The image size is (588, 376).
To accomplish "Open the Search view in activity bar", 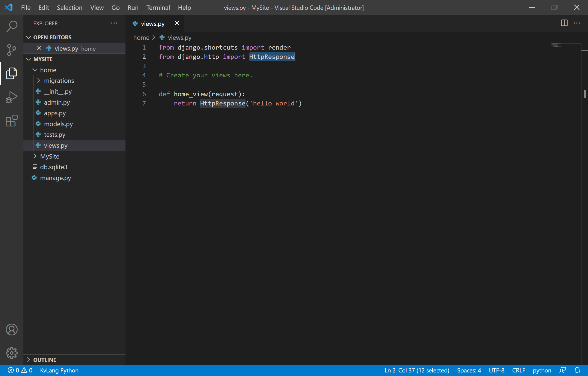I will click(12, 26).
